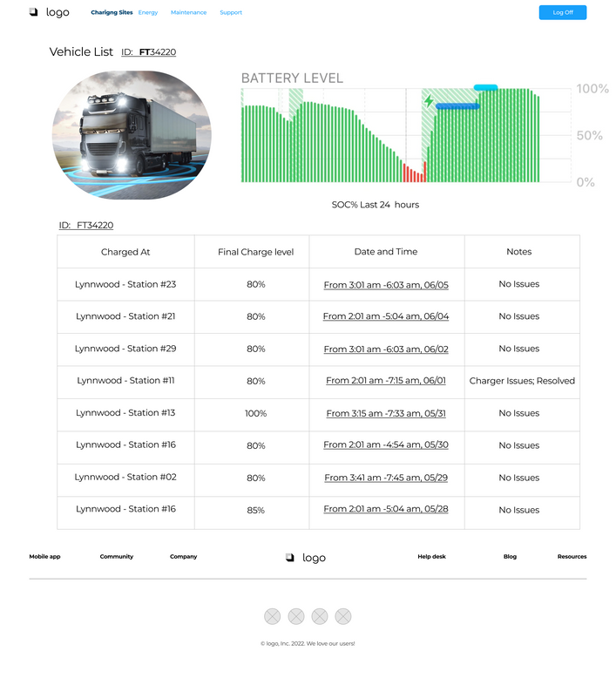Open the 06/02 charging session time link
616x692 pixels.
(x=386, y=349)
